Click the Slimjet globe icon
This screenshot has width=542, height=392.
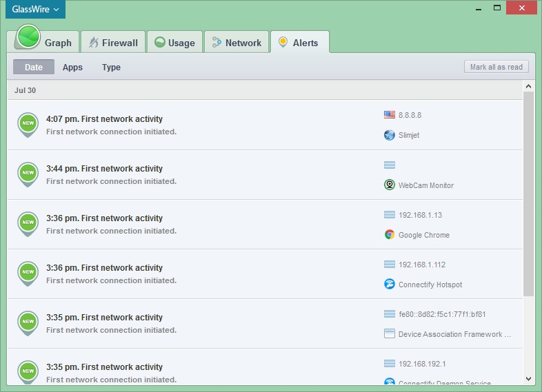click(x=389, y=135)
